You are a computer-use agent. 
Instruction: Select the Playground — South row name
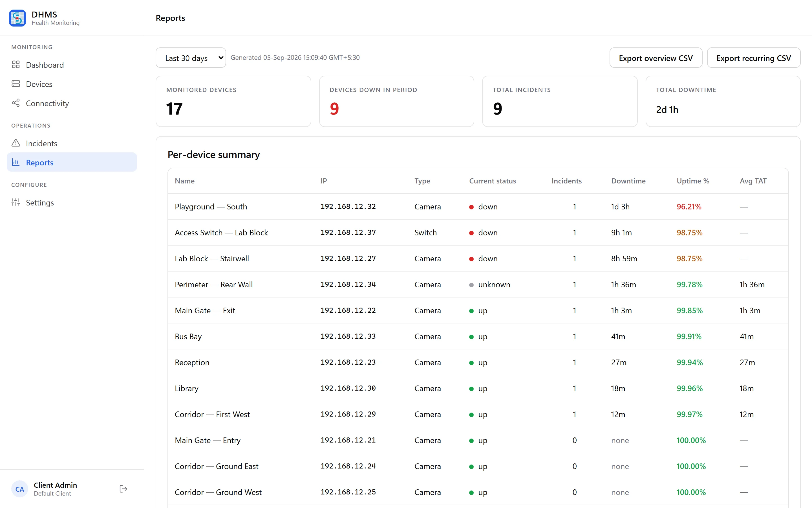(x=211, y=207)
